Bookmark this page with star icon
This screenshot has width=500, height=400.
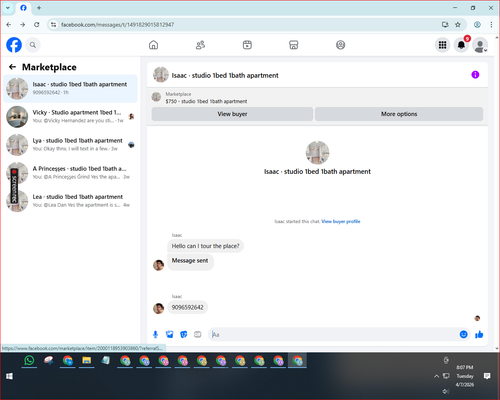[458, 25]
